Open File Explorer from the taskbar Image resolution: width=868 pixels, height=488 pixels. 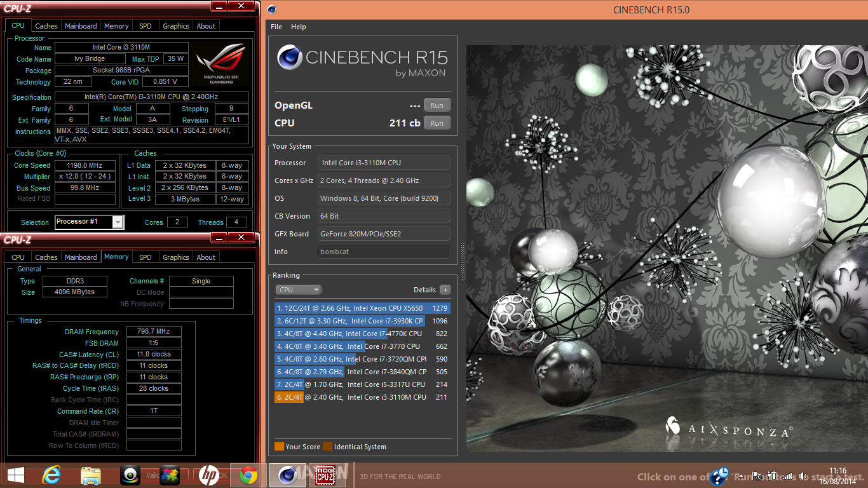[91, 475]
